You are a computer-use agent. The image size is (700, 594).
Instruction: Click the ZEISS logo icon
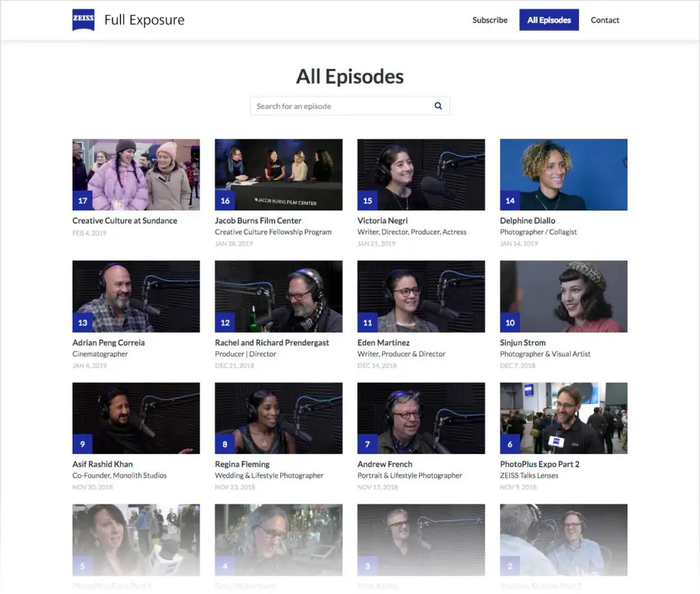click(x=83, y=20)
